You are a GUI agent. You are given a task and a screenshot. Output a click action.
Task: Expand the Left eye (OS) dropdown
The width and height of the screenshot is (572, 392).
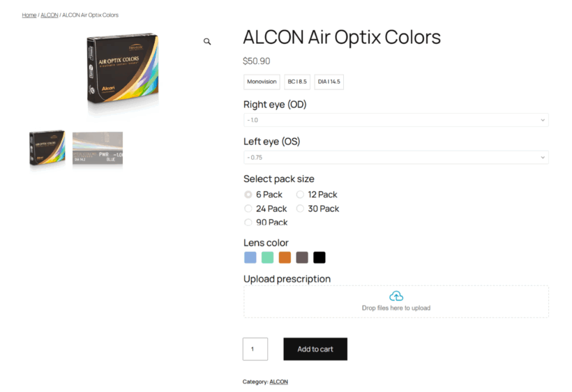(x=396, y=157)
